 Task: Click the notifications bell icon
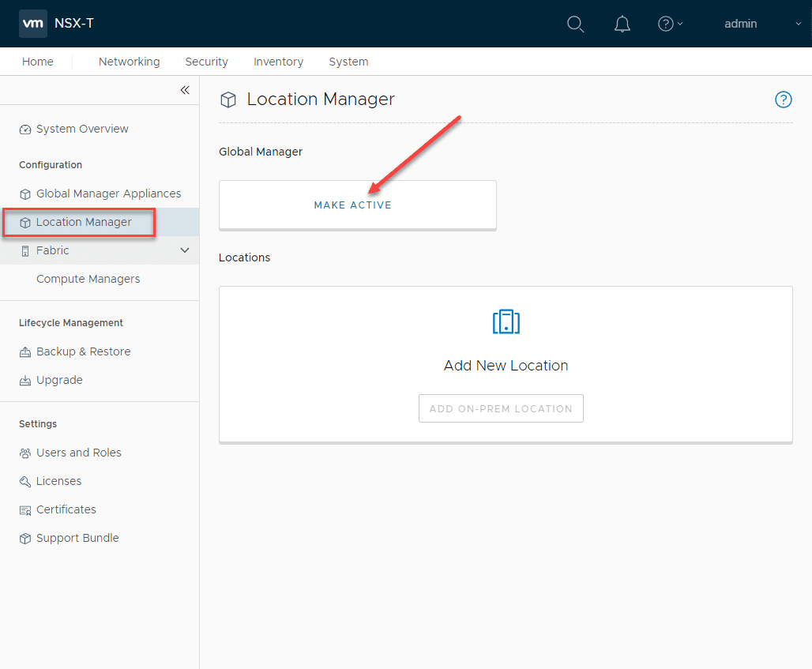click(x=622, y=24)
